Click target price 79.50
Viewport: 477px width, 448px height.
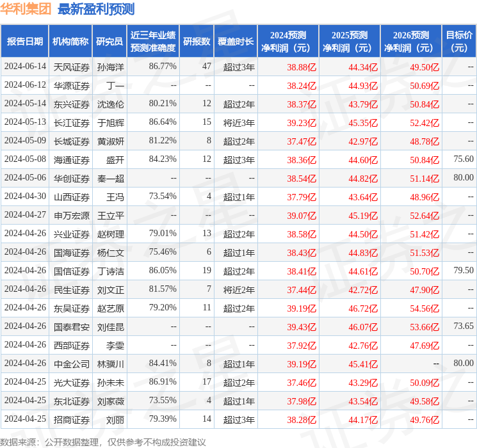click(x=464, y=270)
